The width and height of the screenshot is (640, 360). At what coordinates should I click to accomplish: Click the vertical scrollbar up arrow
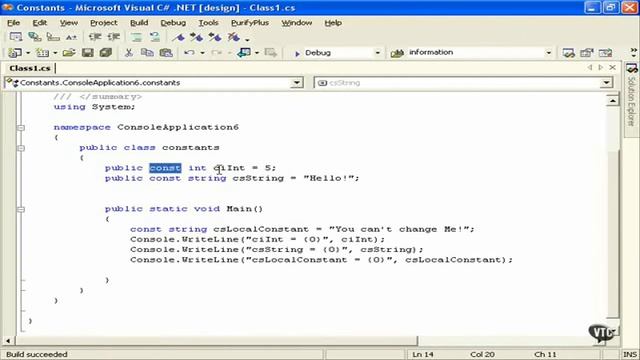pyautogui.click(x=613, y=100)
